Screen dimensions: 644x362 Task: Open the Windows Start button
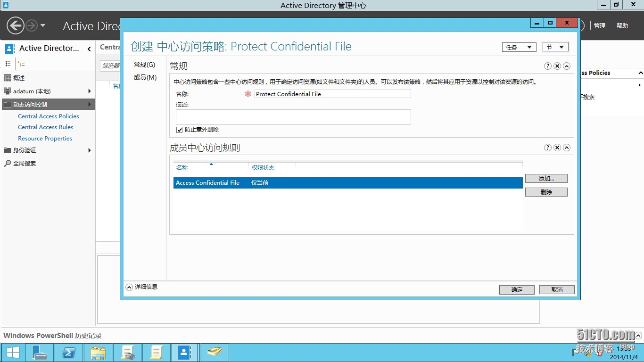pos(13,353)
